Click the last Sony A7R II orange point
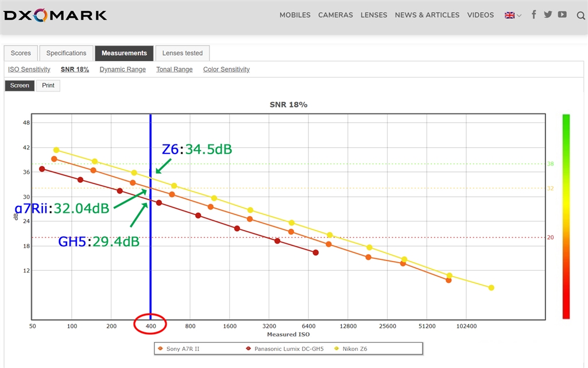The height and width of the screenshot is (368, 588). coord(448,280)
